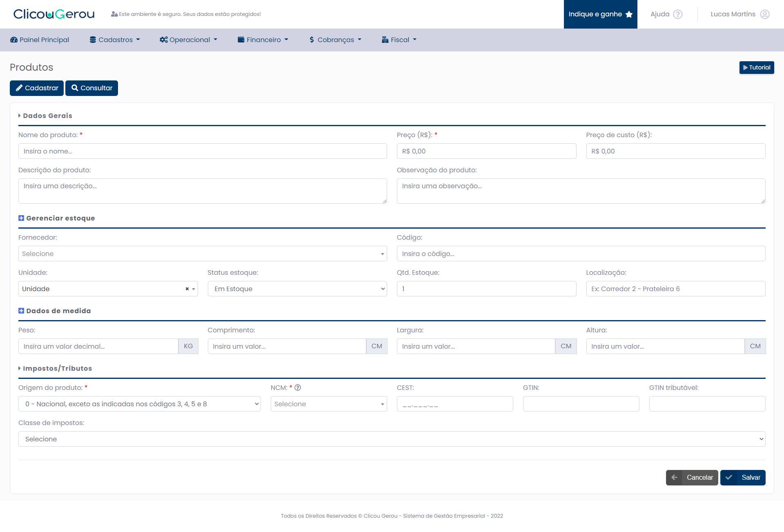Screen dimensions: 784x532
Task: Click the ClicouGerou logo
Action: [x=54, y=14]
